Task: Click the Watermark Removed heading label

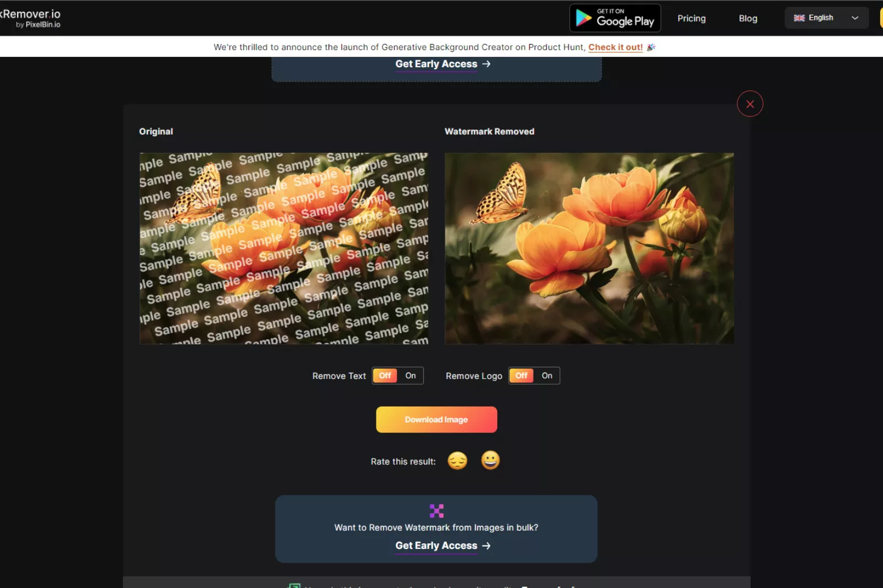Action: (x=490, y=131)
